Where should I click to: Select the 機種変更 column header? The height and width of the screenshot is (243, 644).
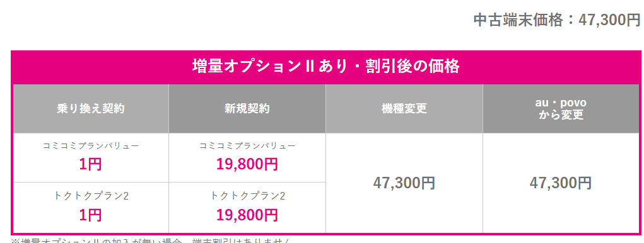[x=404, y=108]
